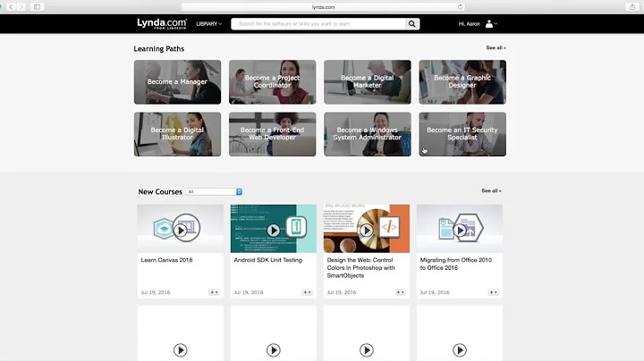Open Become a Front-End Web Developer path
Screen dimensions: 644x361
click(272, 134)
